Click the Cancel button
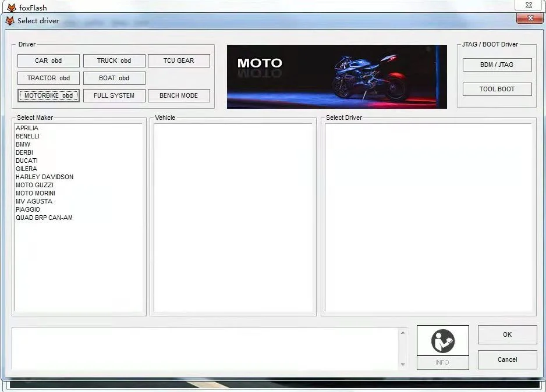546x392 pixels. pyautogui.click(x=508, y=359)
